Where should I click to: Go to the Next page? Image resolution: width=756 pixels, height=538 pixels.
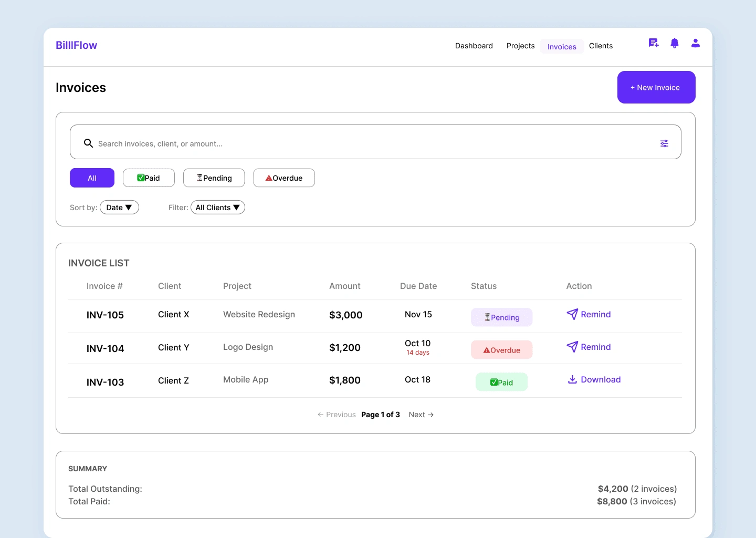tap(421, 415)
